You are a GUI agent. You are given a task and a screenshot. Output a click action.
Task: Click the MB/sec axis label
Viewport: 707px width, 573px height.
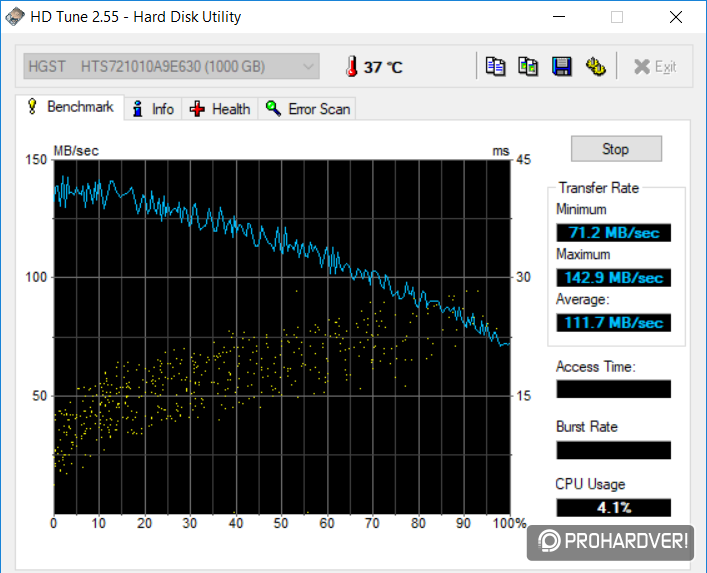[x=76, y=151]
